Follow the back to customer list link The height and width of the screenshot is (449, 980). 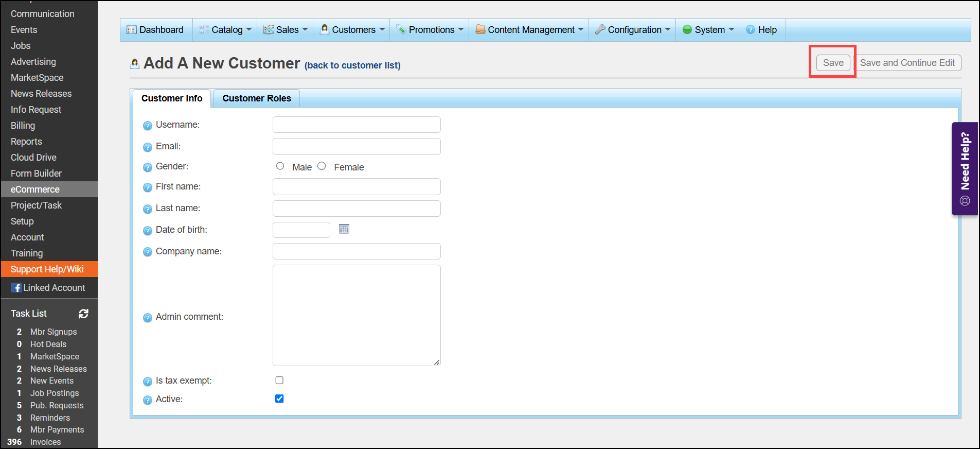coord(352,65)
